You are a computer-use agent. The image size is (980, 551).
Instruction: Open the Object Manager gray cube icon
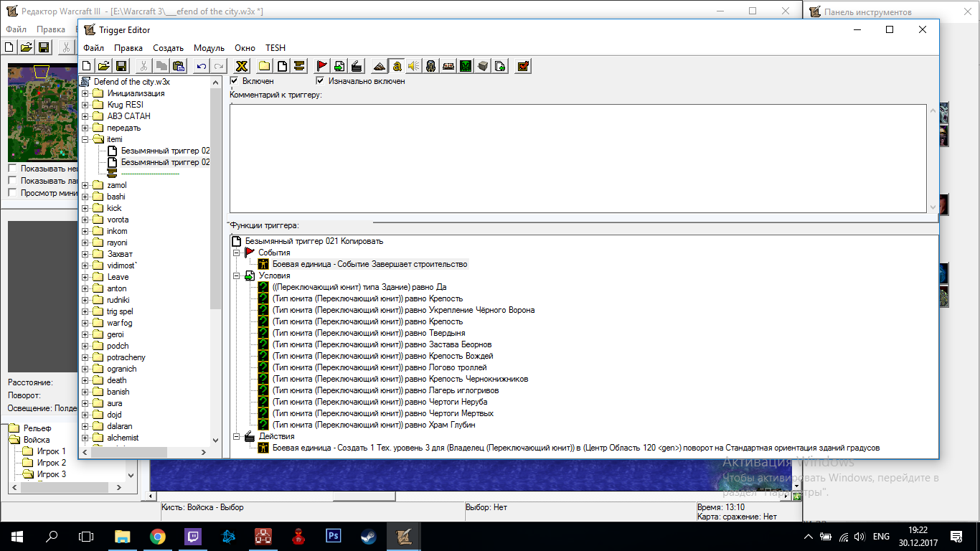coord(483,66)
